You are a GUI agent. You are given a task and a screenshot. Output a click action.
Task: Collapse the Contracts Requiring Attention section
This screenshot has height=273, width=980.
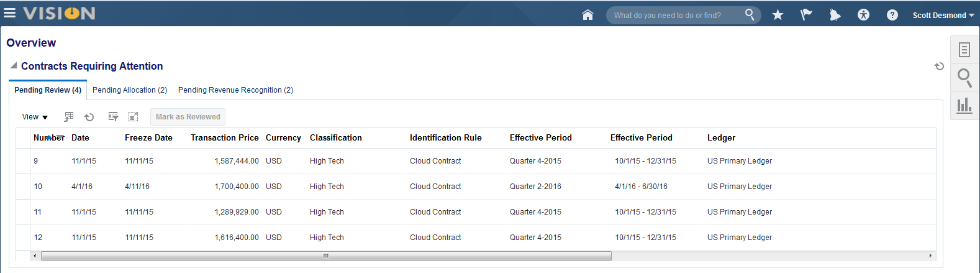point(13,65)
